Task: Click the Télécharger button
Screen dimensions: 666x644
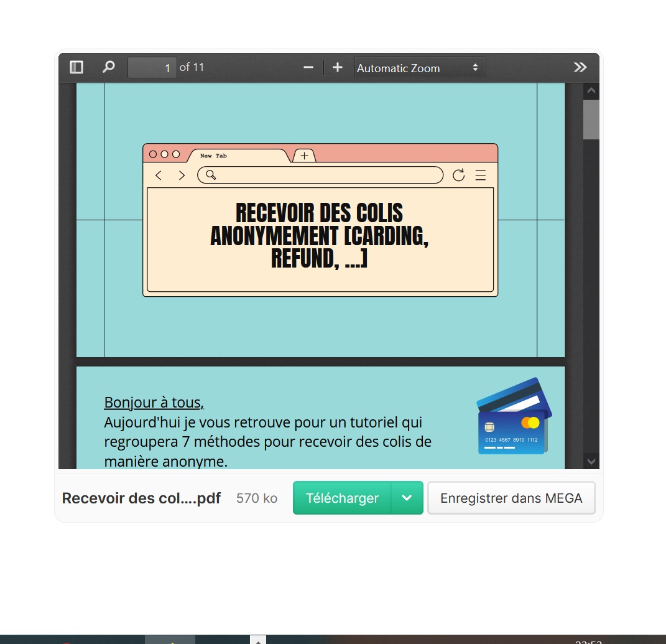Action: 341,498
